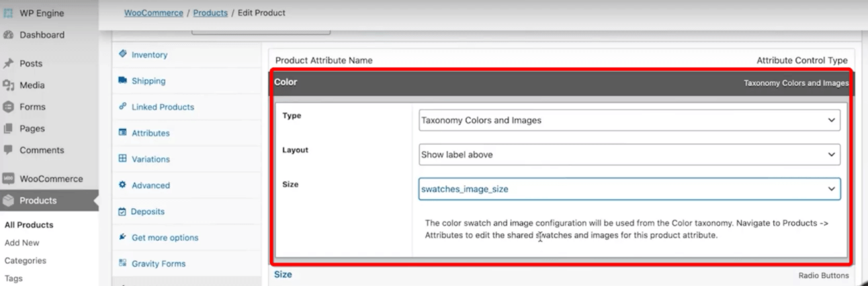This screenshot has height=286, width=868.
Task: Open the Layout dropdown
Action: [630, 154]
